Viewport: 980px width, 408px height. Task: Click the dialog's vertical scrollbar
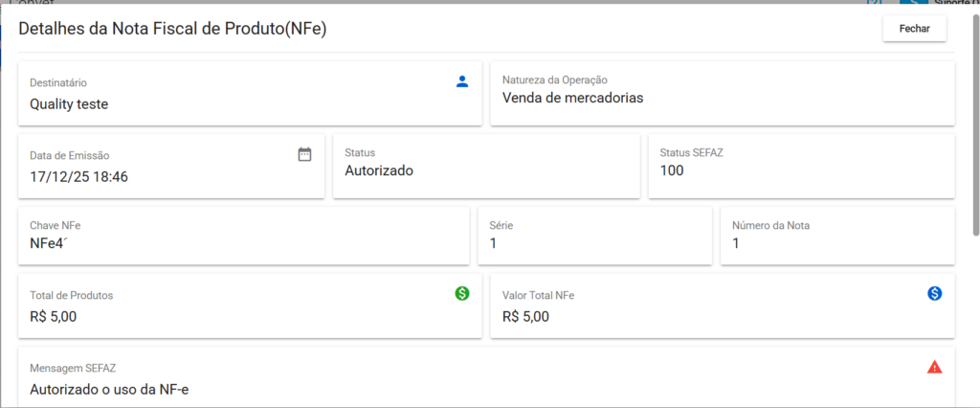tap(975, 125)
